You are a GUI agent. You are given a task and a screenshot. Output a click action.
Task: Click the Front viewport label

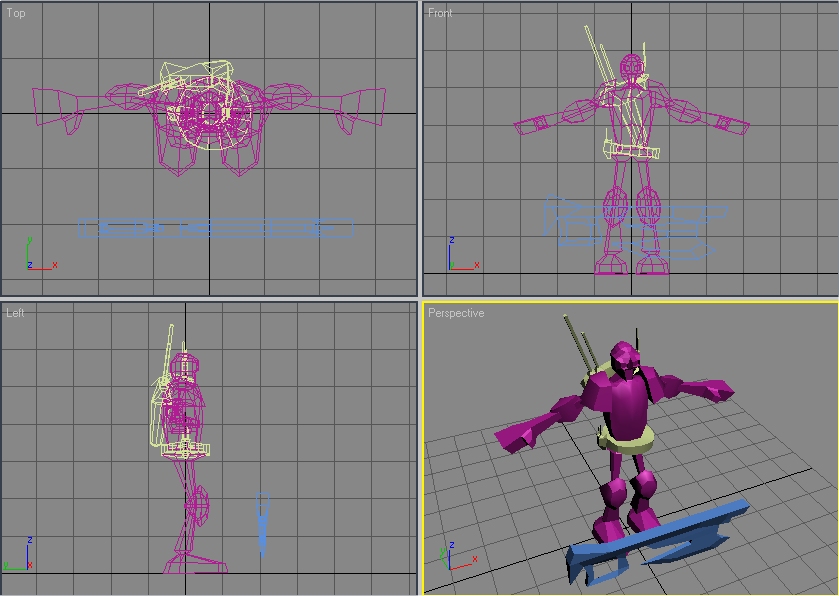click(440, 13)
